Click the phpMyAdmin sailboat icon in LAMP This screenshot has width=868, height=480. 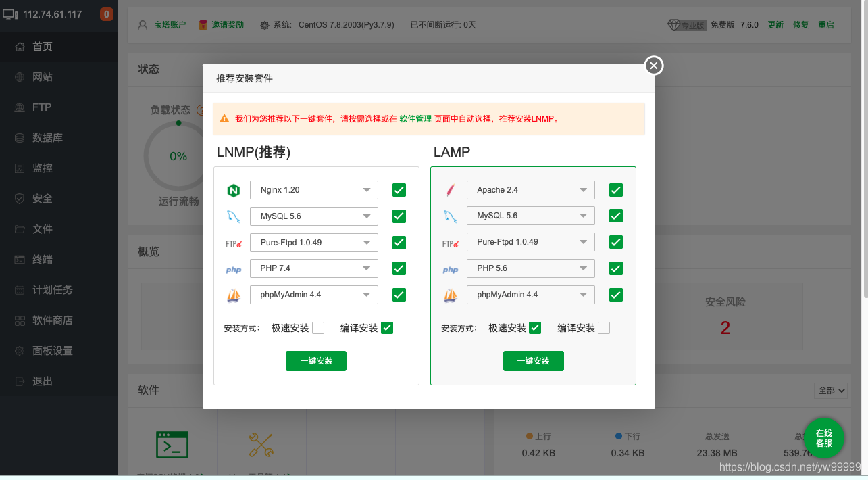click(x=450, y=295)
